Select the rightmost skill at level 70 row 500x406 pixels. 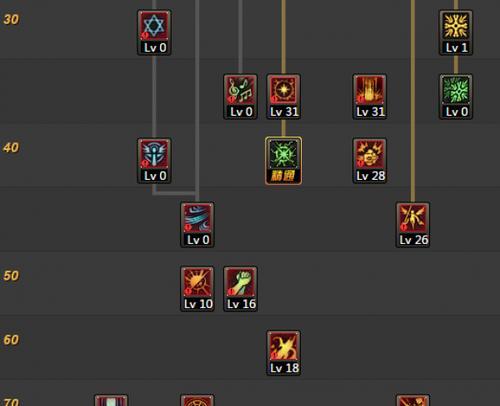click(413, 400)
